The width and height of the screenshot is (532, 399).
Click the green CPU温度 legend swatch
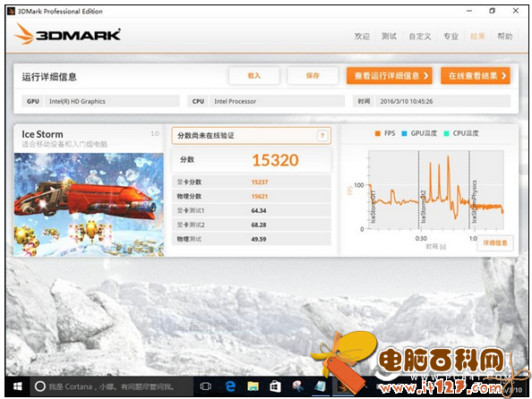pos(446,133)
